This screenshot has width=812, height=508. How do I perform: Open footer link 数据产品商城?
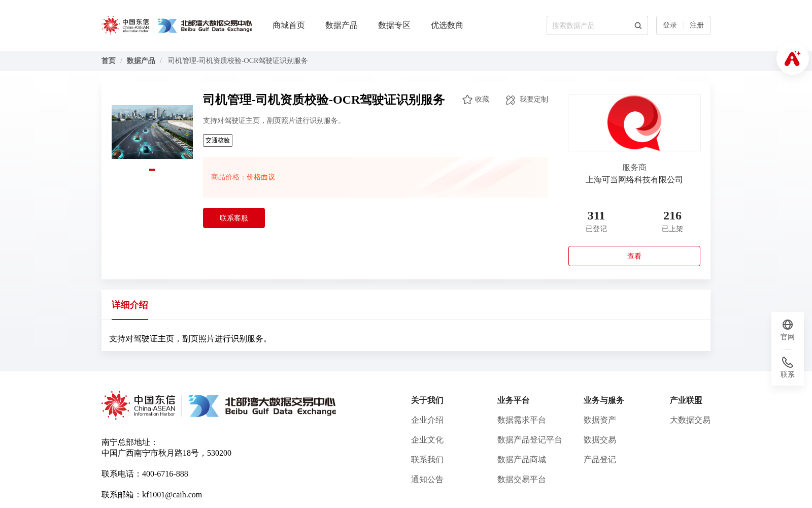522,460
